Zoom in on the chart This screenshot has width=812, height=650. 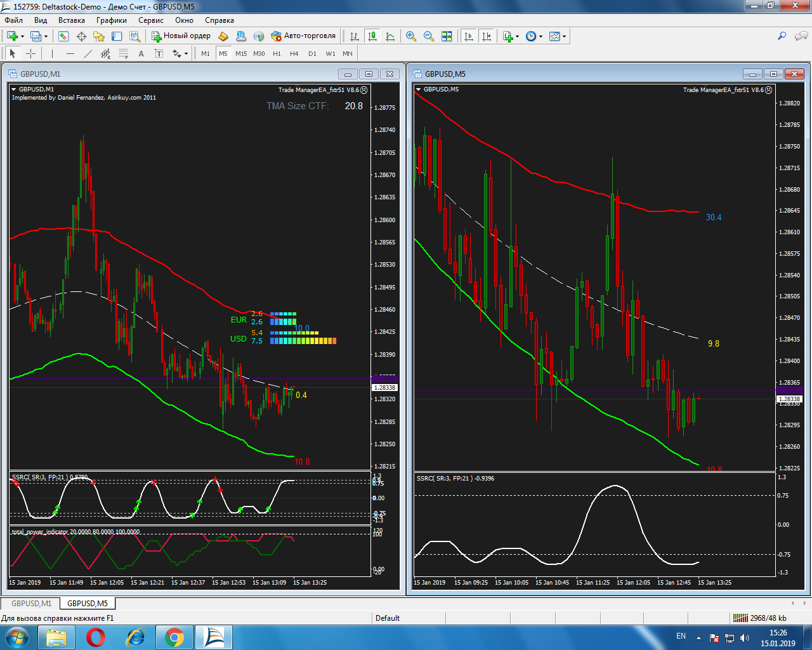point(411,36)
